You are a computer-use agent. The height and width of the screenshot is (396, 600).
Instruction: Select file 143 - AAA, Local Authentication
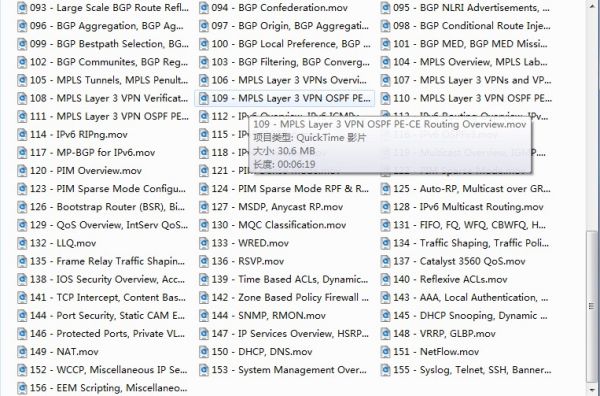465,298
